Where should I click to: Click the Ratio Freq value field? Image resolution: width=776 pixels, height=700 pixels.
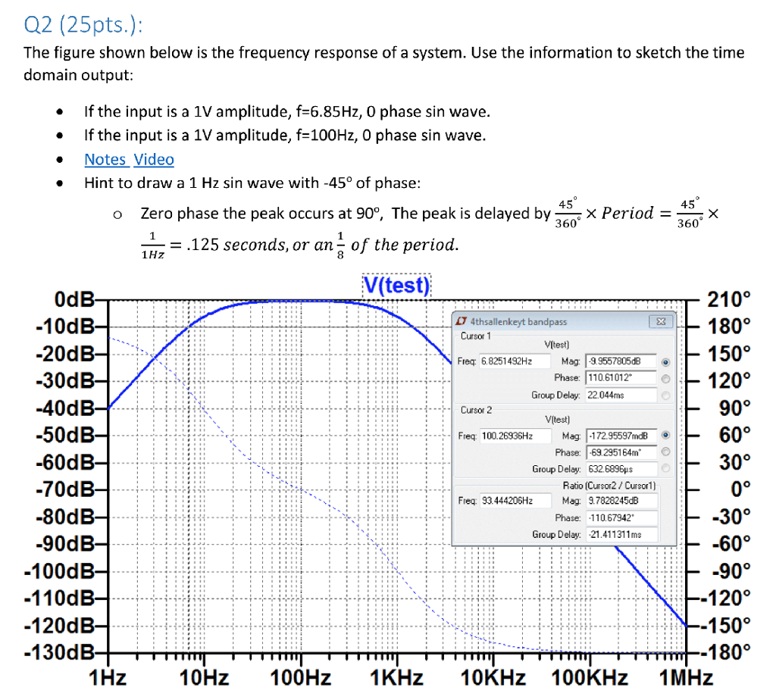pyautogui.click(x=515, y=500)
